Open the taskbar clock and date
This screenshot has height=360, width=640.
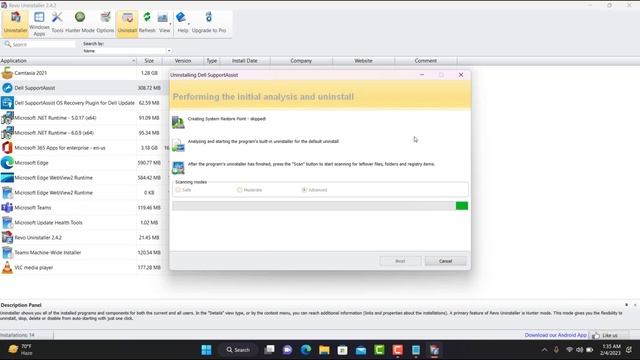point(611,350)
